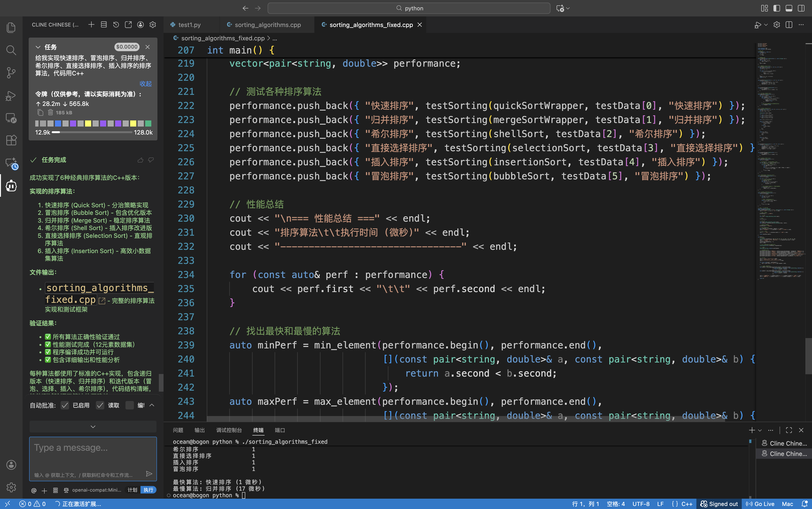Open Cline history clock icon
This screenshot has width=812, height=509.
pyautogui.click(x=116, y=25)
